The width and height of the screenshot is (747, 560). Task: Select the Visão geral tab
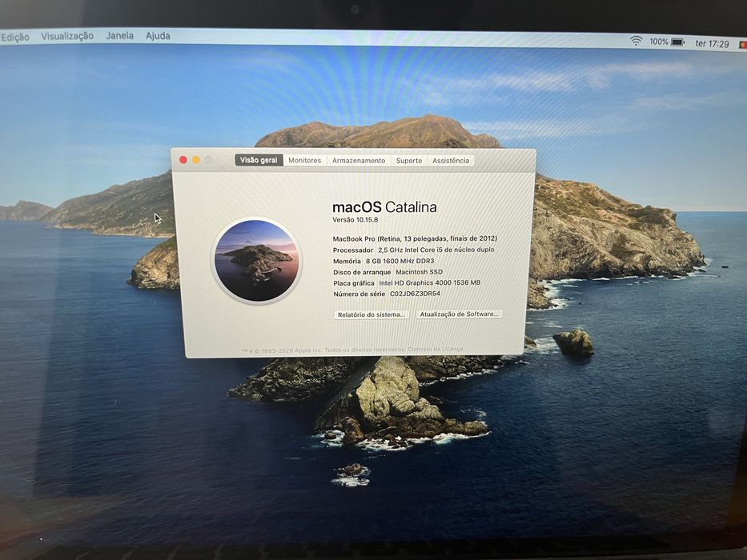click(259, 160)
